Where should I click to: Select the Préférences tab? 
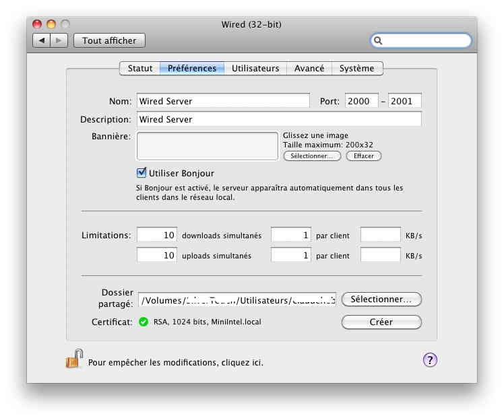pos(192,69)
